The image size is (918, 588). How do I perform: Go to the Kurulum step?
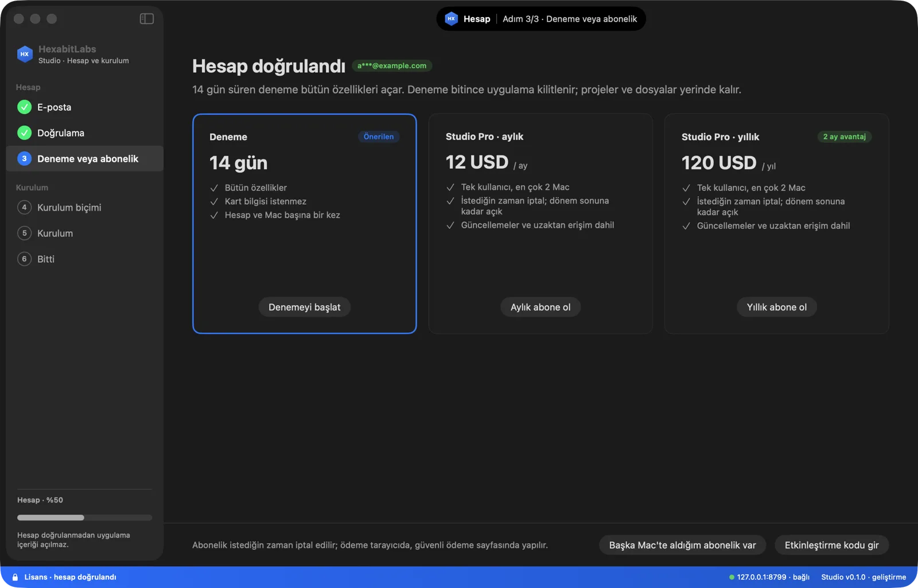coord(85,233)
